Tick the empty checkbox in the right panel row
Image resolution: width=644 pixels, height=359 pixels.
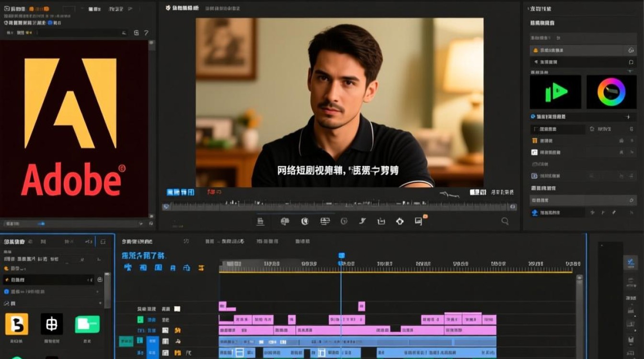click(x=535, y=129)
